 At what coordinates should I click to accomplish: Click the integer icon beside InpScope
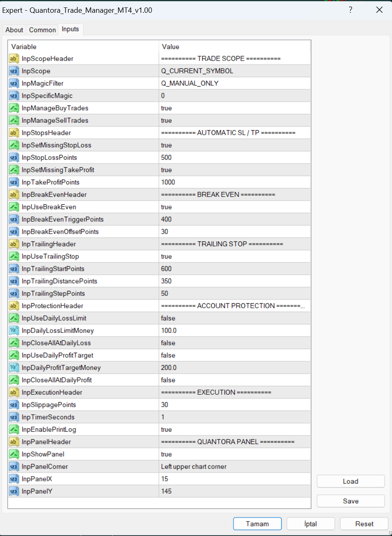tap(14, 71)
